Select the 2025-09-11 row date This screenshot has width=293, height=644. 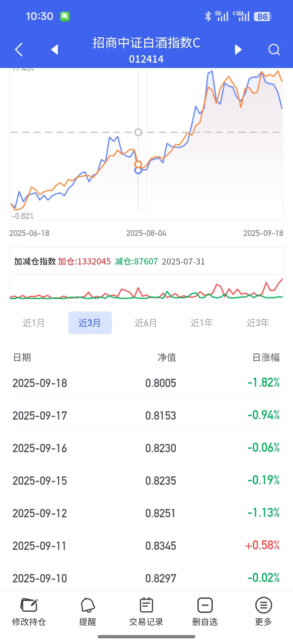coord(40,546)
